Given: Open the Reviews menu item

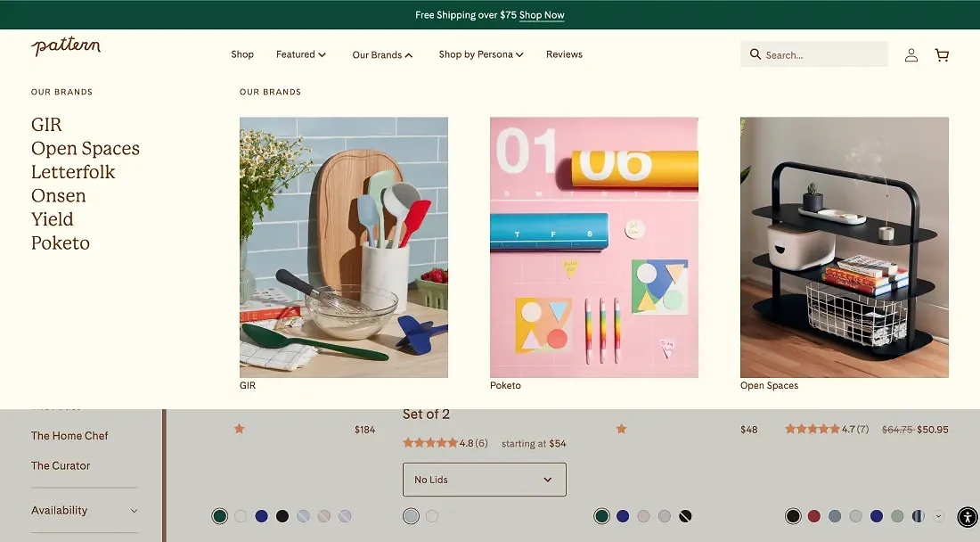Looking at the screenshot, I should point(564,54).
